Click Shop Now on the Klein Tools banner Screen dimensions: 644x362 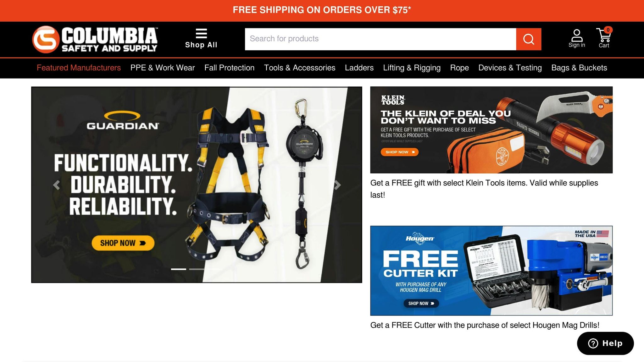click(400, 152)
